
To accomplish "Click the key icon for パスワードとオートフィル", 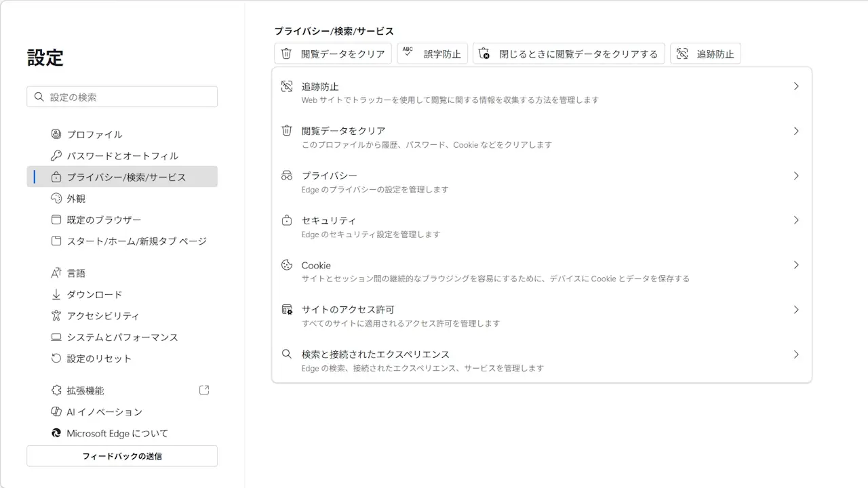I will [56, 156].
